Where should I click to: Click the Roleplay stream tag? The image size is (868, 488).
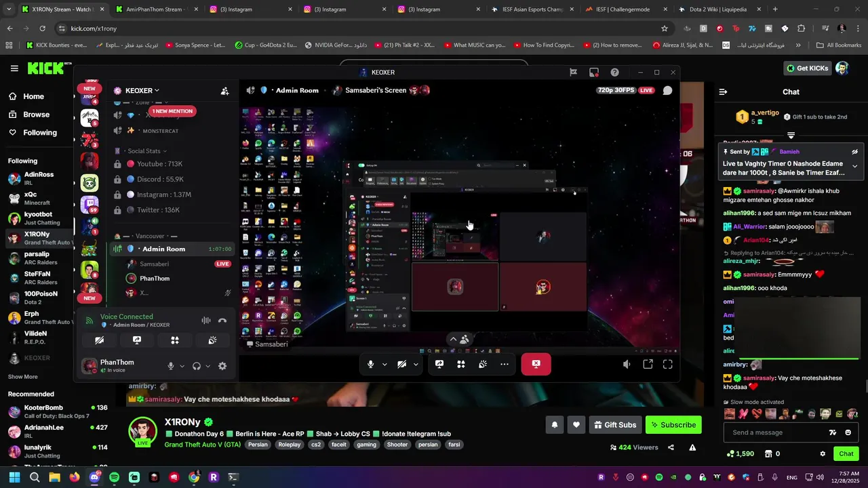point(290,445)
